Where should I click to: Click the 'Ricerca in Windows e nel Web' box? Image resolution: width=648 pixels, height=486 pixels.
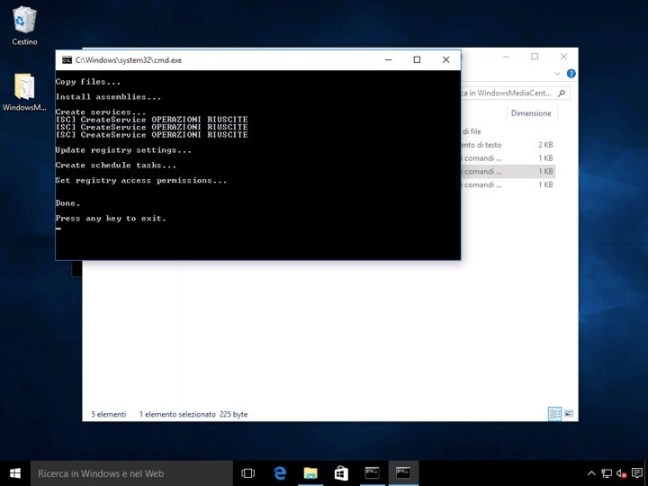[x=130, y=473]
